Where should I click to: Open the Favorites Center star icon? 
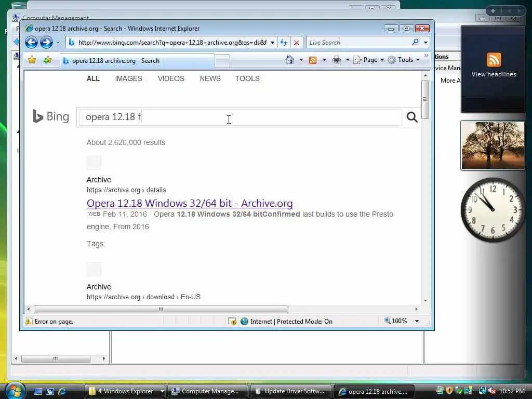(32, 60)
